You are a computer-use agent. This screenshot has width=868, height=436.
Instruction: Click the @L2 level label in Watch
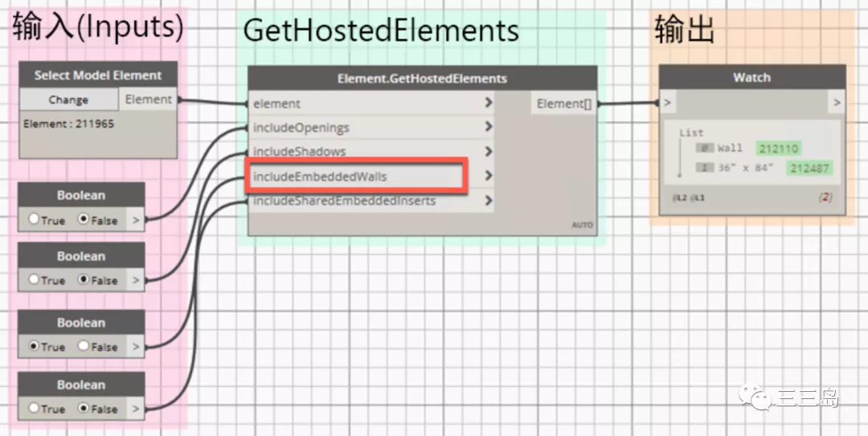point(680,198)
